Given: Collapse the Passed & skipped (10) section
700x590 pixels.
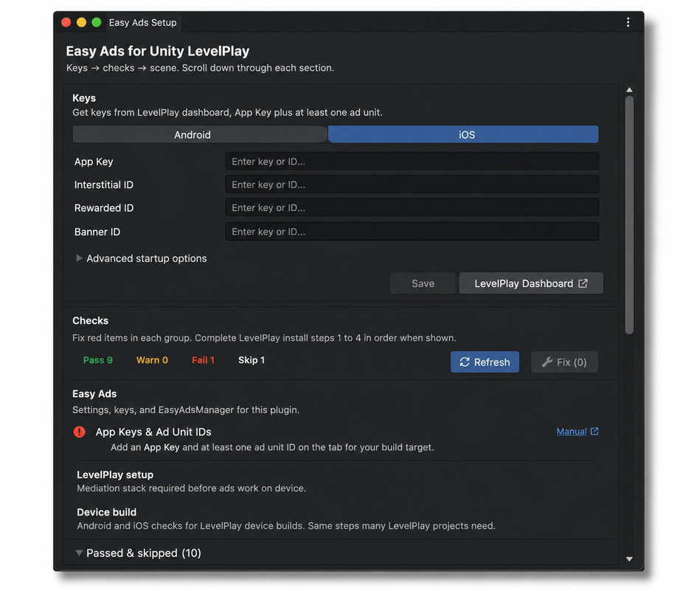Looking at the screenshot, I should point(139,553).
